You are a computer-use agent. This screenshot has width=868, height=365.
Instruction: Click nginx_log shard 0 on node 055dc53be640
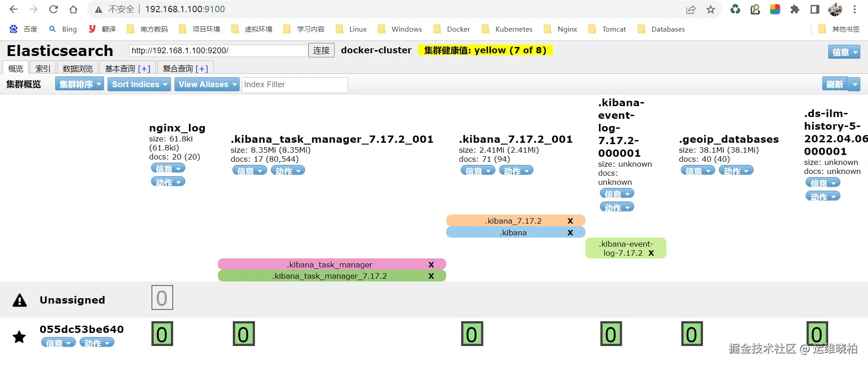(x=162, y=334)
